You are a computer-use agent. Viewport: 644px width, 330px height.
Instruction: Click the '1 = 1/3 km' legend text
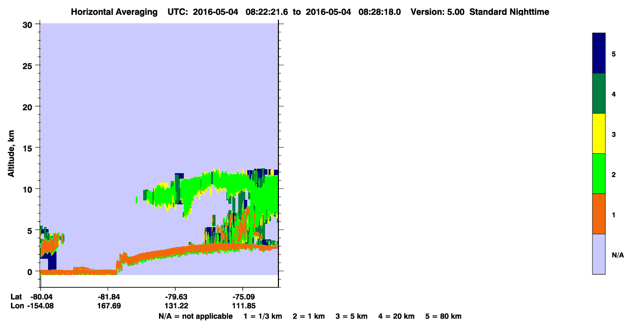coord(263,316)
